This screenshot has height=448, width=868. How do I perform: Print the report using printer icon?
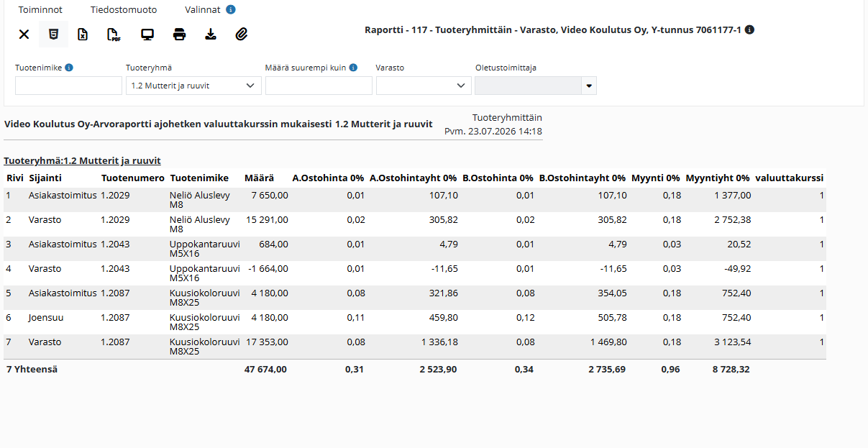180,34
